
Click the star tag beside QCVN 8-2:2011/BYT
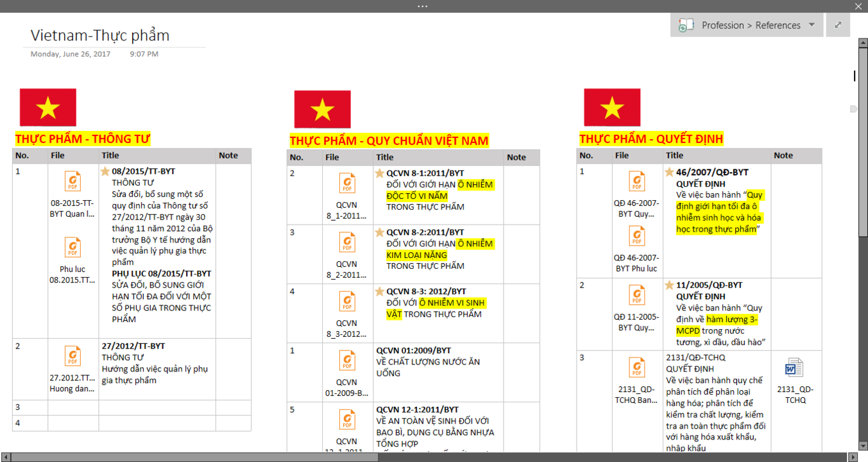point(380,232)
